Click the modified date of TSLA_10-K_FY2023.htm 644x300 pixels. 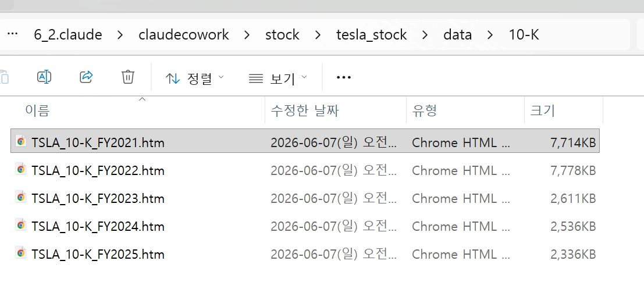click(x=334, y=199)
